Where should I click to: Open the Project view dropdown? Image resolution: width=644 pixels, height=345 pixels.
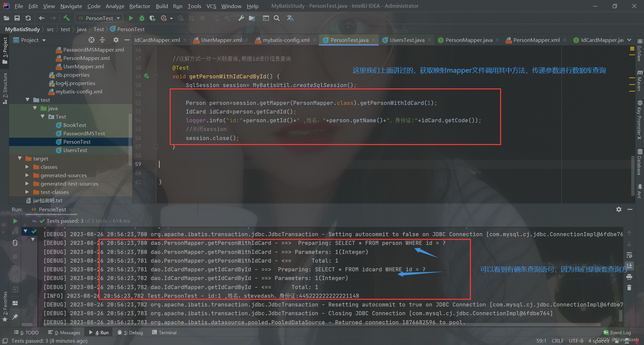click(x=30, y=40)
